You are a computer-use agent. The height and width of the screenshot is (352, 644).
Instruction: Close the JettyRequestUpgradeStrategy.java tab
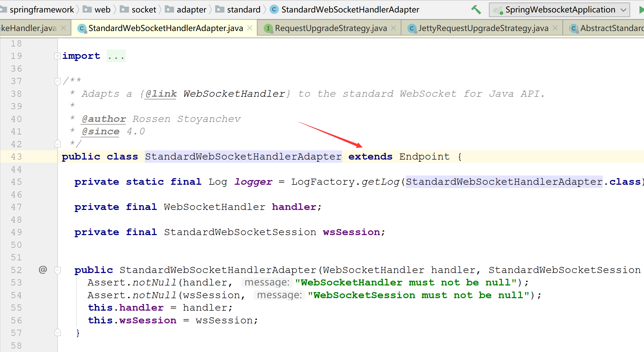[555, 28]
